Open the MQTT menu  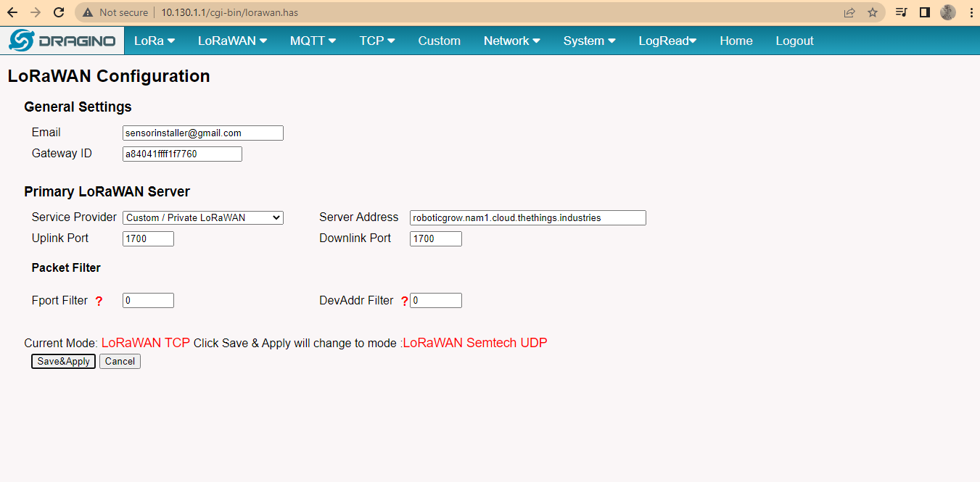(x=313, y=41)
